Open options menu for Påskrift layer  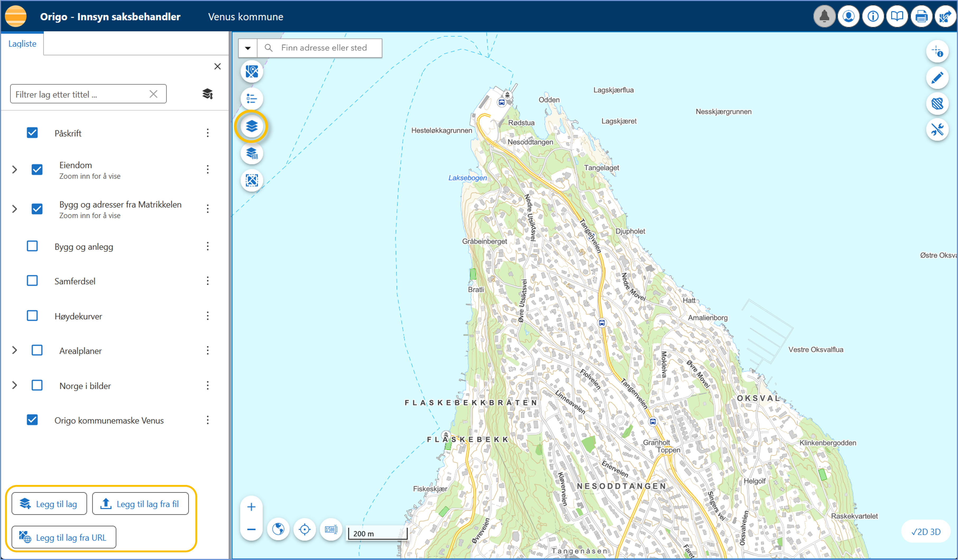pyautogui.click(x=208, y=133)
